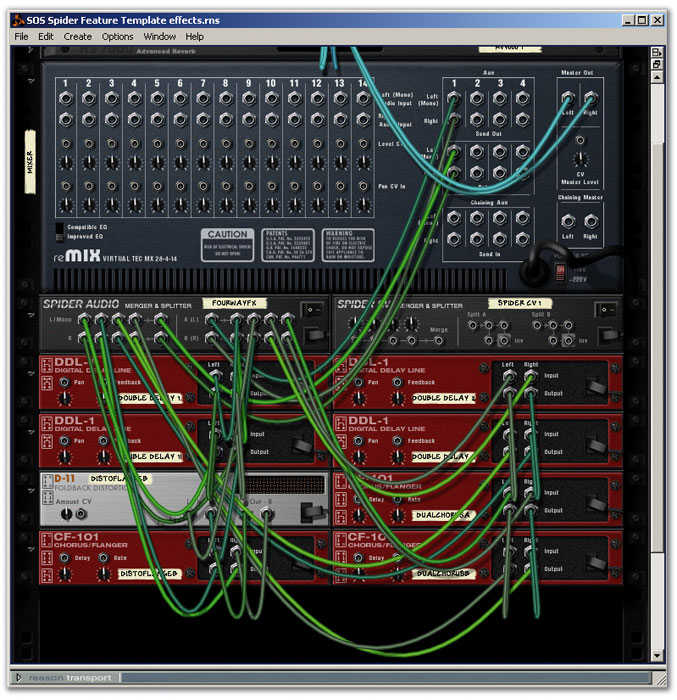Click the FOURWAYFX name tape label

[x=234, y=303]
